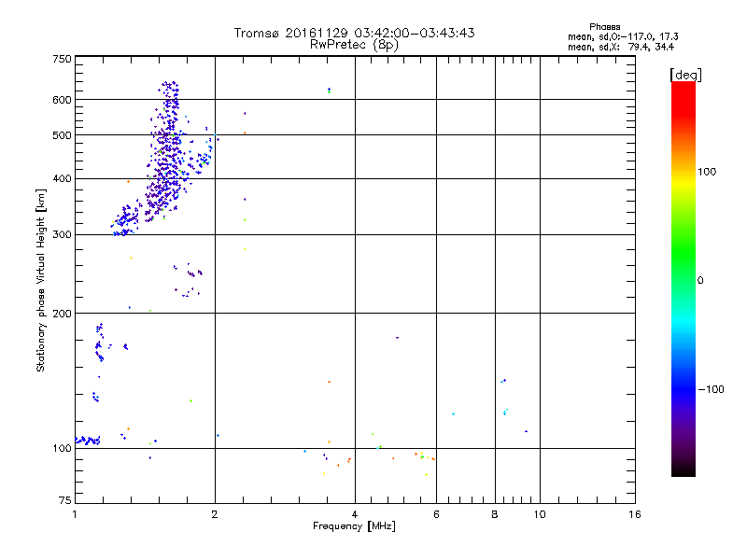747x560 pixels.
Task: Click the x-axis label '6'
Action: pyautogui.click(x=436, y=514)
